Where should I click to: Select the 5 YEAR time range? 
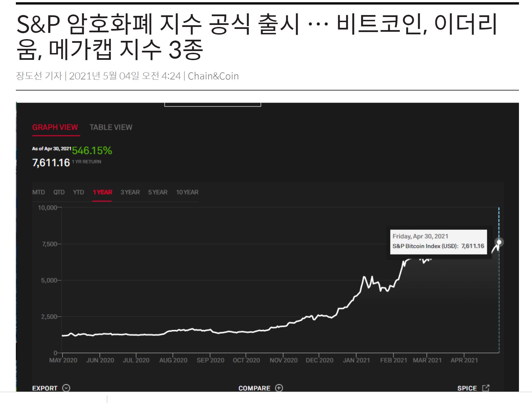158,192
